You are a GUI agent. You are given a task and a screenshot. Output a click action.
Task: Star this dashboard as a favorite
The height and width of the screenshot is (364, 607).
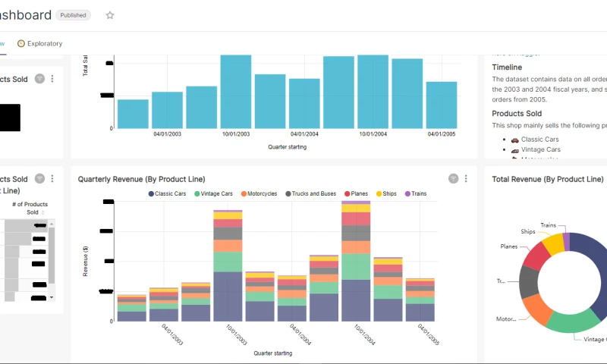110,15
